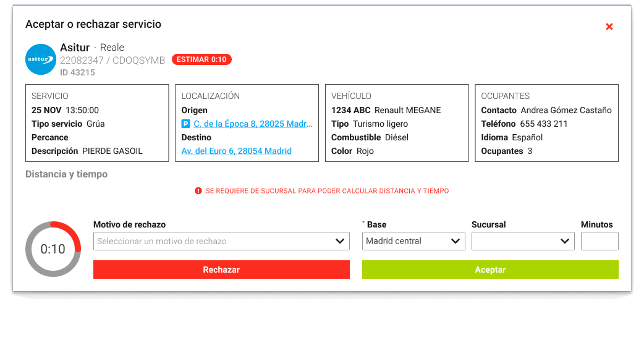644x340 pixels.
Task: Open the Base dropdown showing Madrid central
Action: tap(413, 241)
